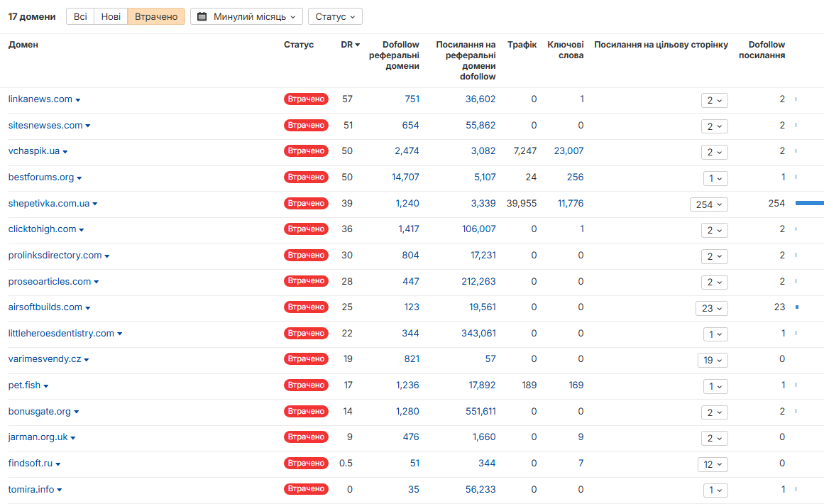Image resolution: width=824 pixels, height=504 pixels.
Task: Open the Статус filter dropdown
Action: 335,16
